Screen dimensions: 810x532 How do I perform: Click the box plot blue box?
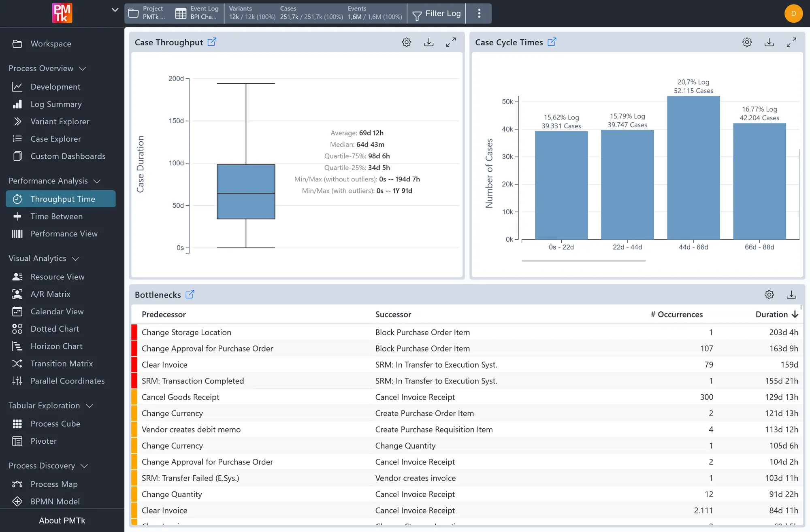pos(246,192)
